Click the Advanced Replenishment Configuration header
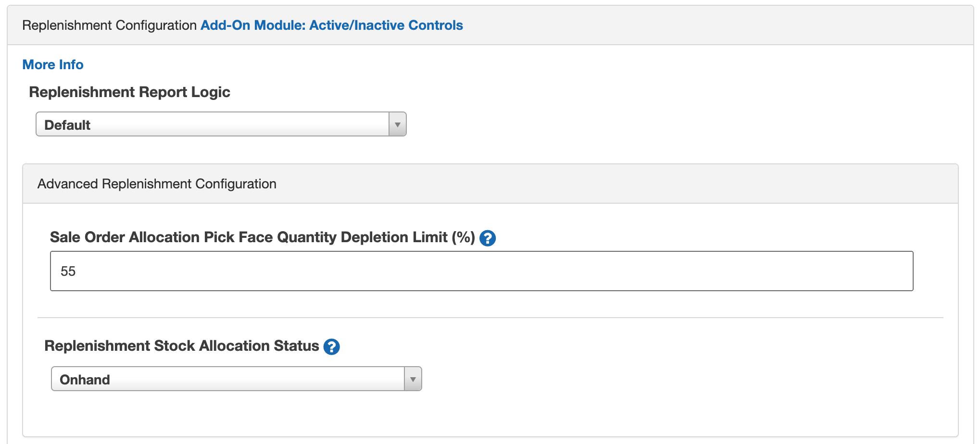 coord(157,184)
